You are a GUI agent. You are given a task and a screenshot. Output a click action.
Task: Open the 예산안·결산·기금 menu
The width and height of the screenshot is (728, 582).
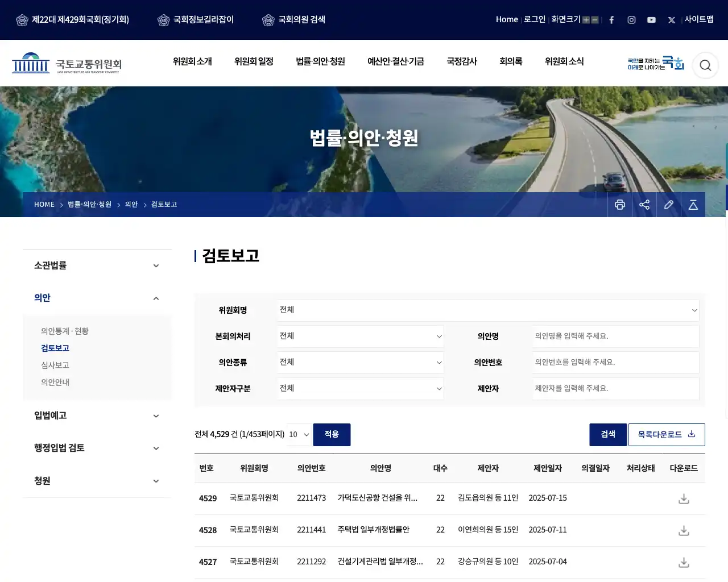pos(396,61)
